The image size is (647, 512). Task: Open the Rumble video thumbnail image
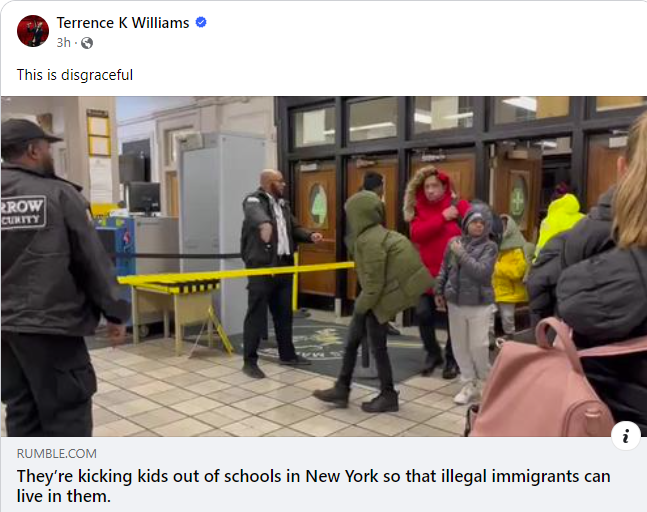click(x=324, y=267)
